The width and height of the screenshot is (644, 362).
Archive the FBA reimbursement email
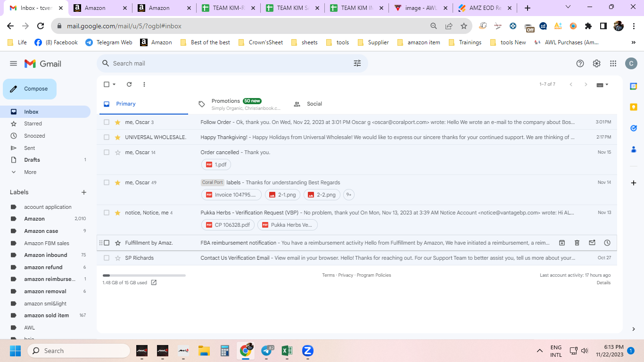pos(562,243)
